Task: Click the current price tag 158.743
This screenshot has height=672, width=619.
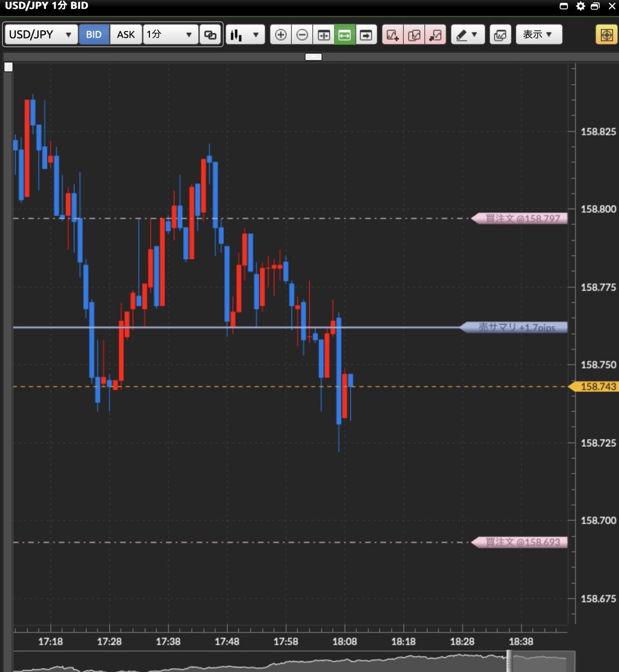Action: (593, 386)
